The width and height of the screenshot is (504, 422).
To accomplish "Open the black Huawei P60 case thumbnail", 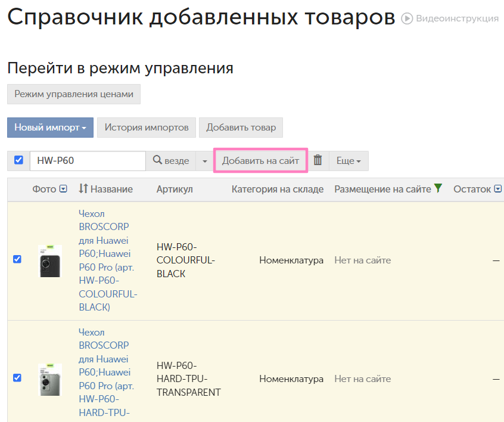I will pyautogui.click(x=49, y=260).
